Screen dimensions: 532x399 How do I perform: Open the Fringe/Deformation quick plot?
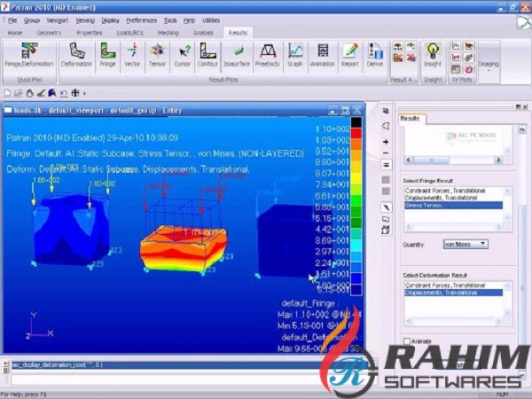pyautogui.click(x=29, y=55)
